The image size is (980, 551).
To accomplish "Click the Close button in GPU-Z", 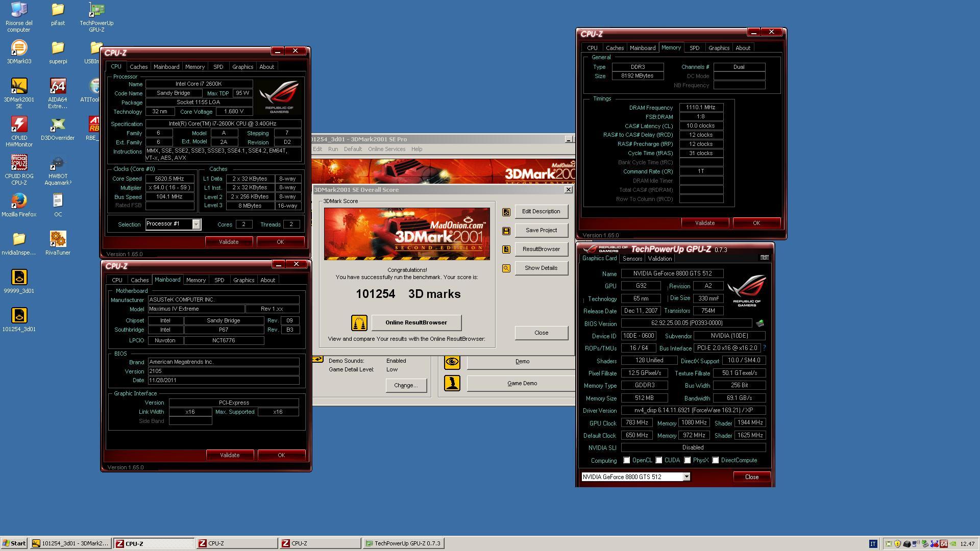I will 751,477.
